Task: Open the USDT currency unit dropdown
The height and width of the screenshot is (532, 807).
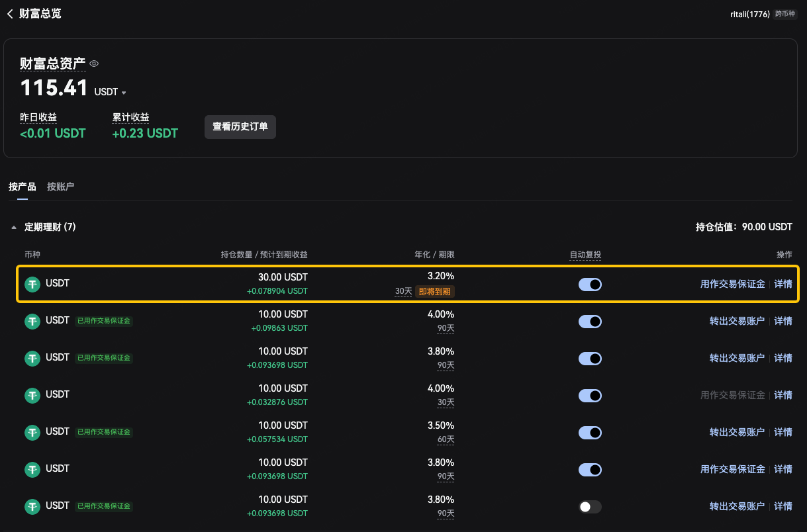Action: pyautogui.click(x=110, y=92)
